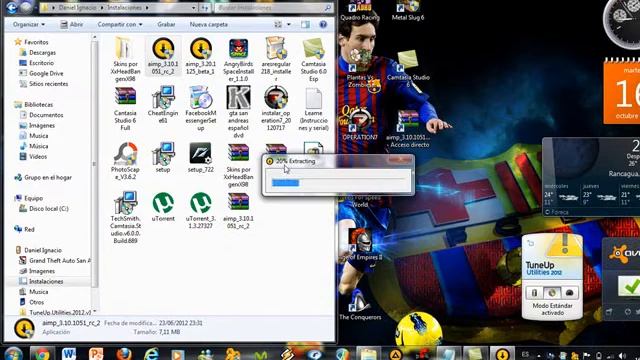Select the FacebookMessengerSetup file

(200, 109)
